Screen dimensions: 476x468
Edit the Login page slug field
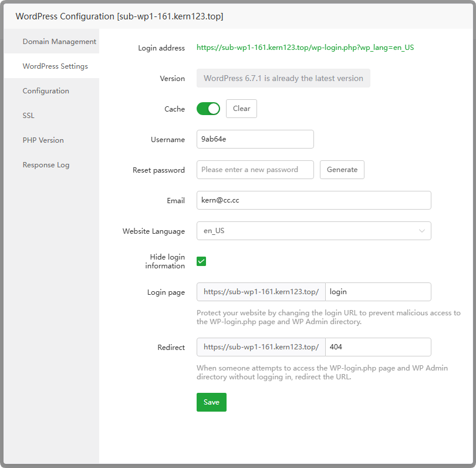[x=378, y=292]
